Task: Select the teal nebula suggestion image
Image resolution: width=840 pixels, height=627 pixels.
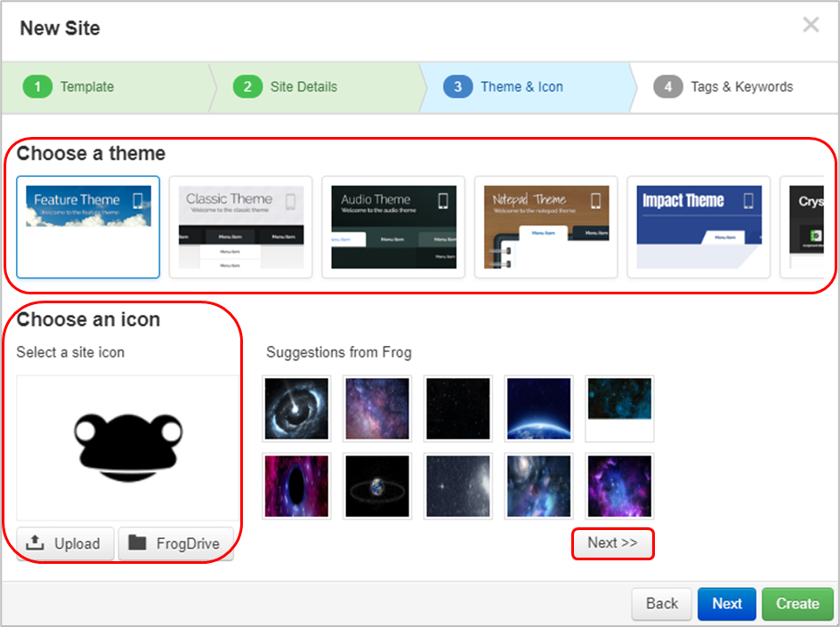Action: click(619, 408)
